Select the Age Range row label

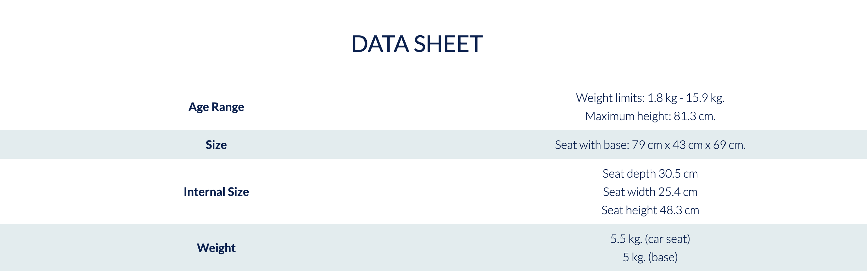coord(216,107)
